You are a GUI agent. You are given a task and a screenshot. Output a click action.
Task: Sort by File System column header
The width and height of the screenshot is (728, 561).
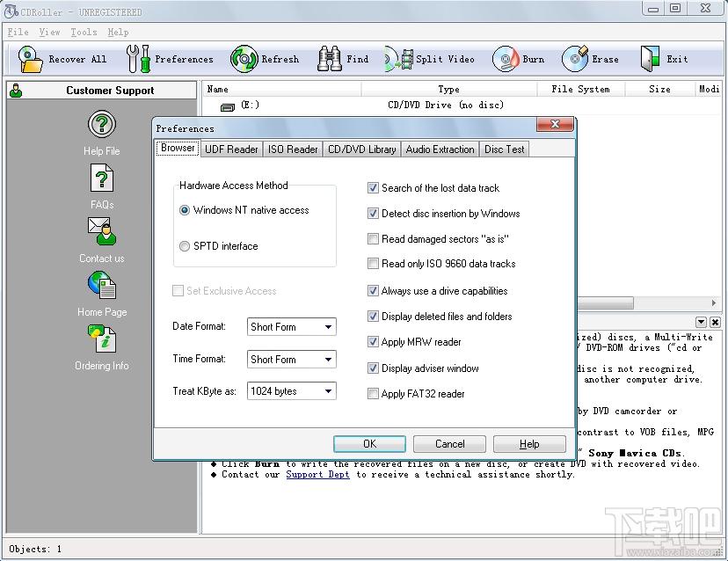(x=581, y=89)
